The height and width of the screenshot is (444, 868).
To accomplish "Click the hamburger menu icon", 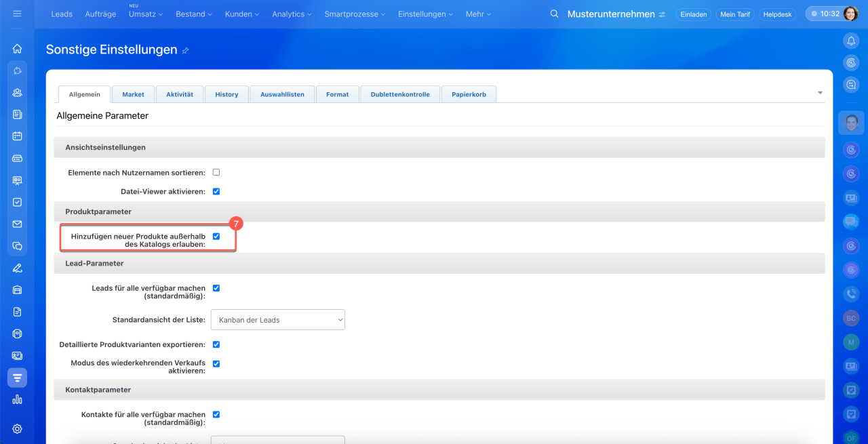I will click(17, 14).
